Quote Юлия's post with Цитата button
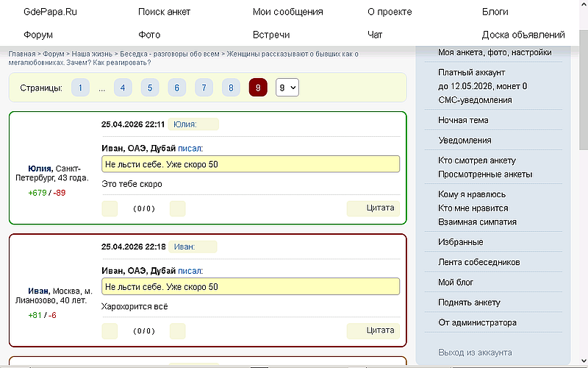The width and height of the screenshot is (588, 368). 374,208
